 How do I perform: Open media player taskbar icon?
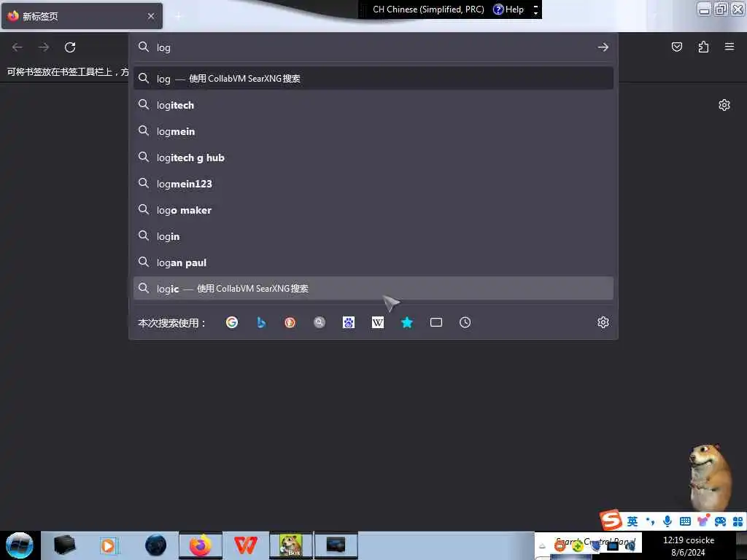pos(108,545)
